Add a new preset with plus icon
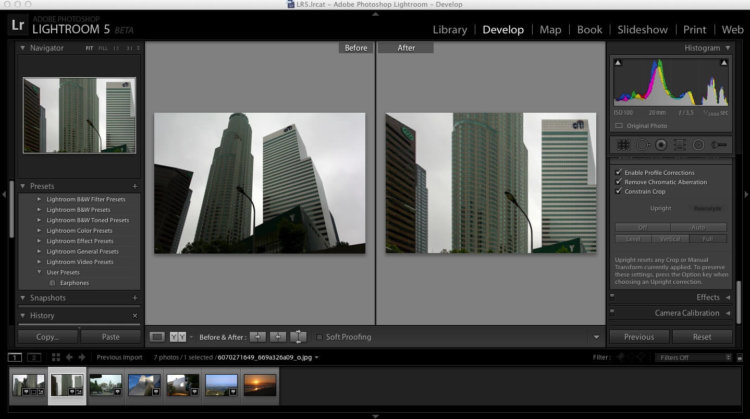Viewport: 750px width, 419px height. [x=135, y=186]
